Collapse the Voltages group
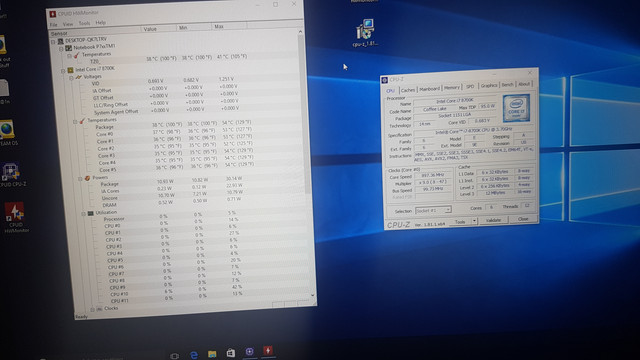The height and width of the screenshot is (360, 640). pyautogui.click(x=71, y=78)
